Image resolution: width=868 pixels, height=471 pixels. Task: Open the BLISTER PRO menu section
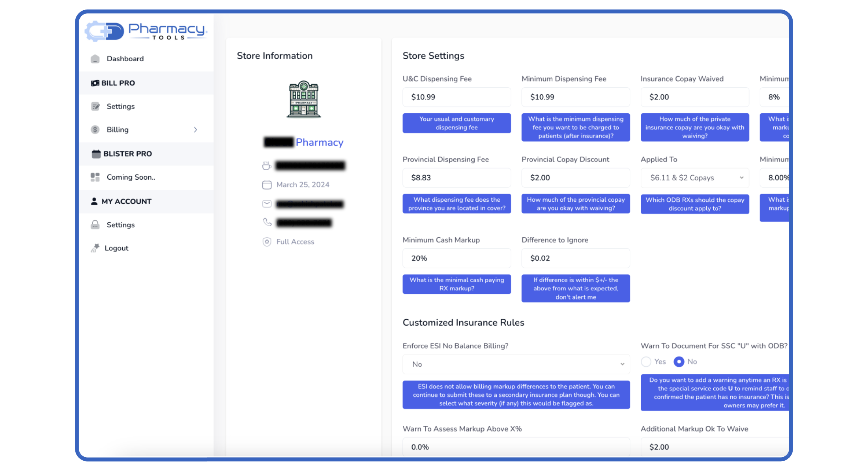[x=127, y=154]
